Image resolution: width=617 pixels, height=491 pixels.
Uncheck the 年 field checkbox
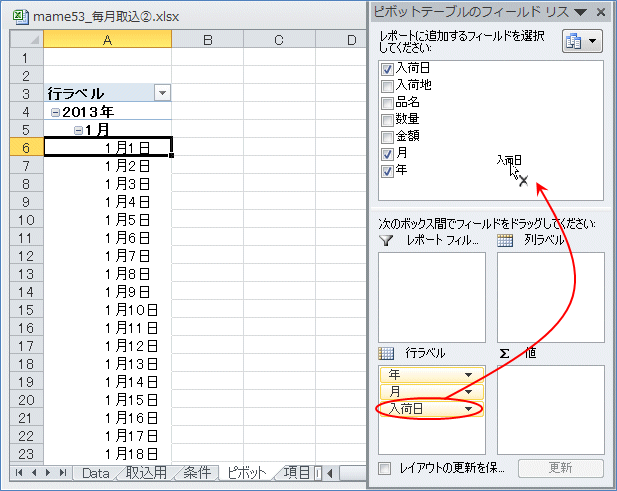pos(387,171)
